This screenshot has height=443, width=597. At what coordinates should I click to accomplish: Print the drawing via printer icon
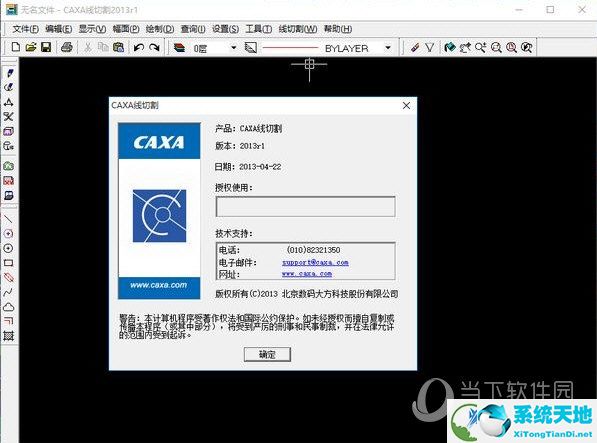pyautogui.click(x=67, y=47)
